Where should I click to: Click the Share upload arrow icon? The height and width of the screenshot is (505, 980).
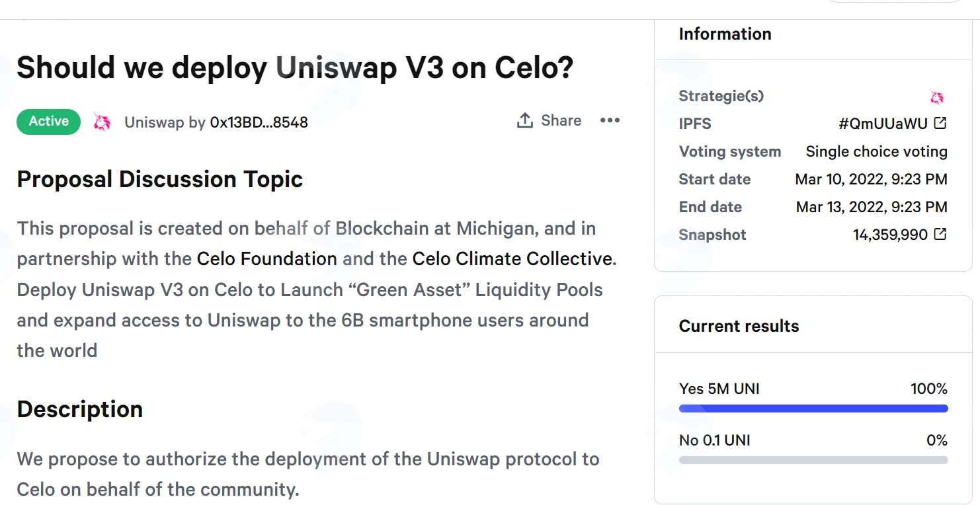click(525, 120)
